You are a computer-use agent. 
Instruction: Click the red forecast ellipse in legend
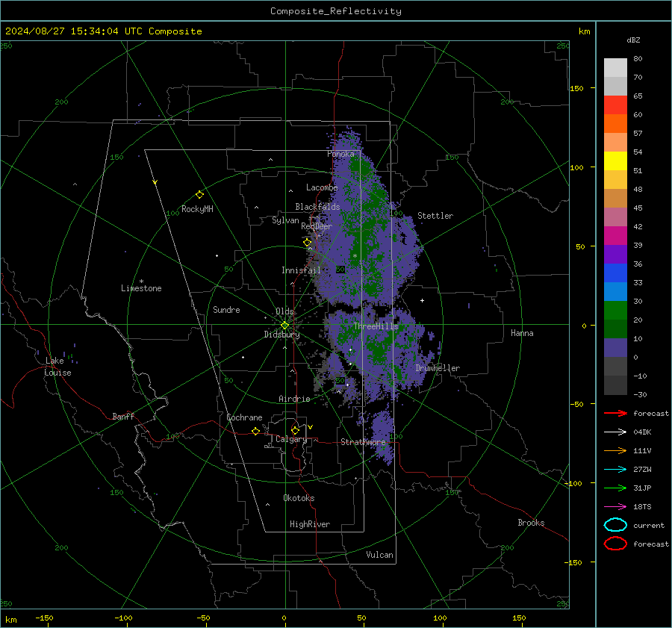pyautogui.click(x=615, y=544)
